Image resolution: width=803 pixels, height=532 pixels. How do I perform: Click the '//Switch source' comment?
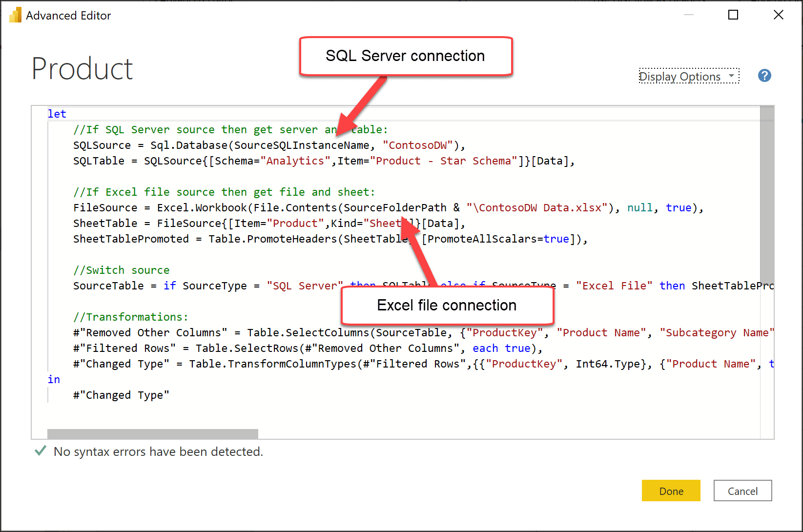(x=122, y=270)
